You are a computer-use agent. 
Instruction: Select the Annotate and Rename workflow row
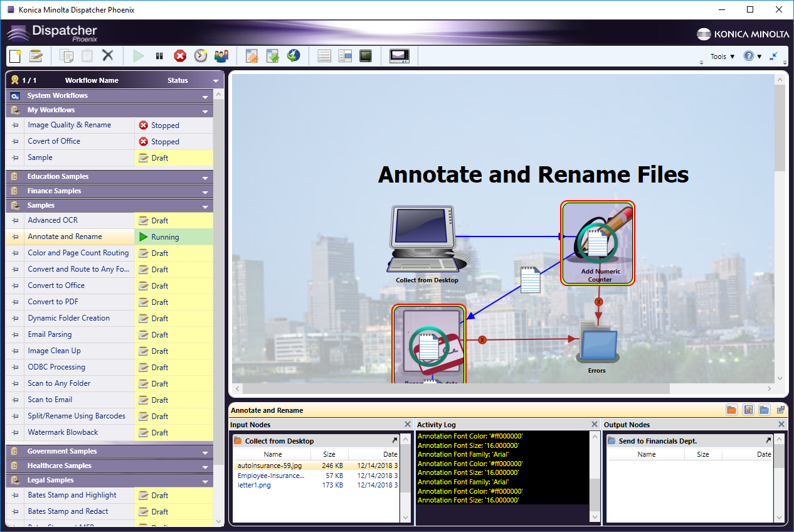(110, 237)
